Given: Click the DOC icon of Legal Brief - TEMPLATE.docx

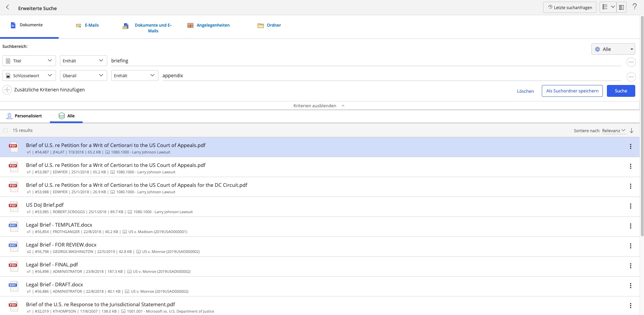Looking at the screenshot, I should click(13, 227).
